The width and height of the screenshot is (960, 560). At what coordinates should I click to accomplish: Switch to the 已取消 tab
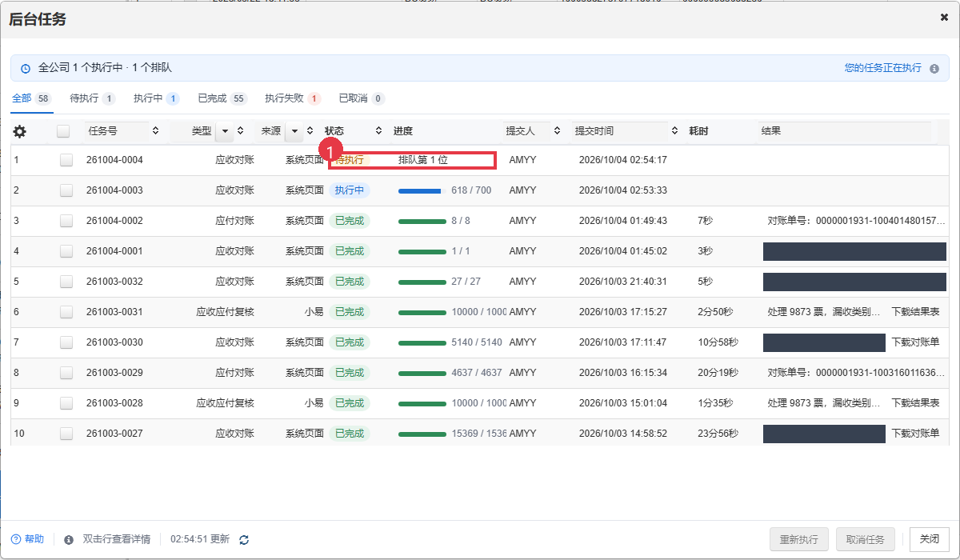tap(362, 98)
